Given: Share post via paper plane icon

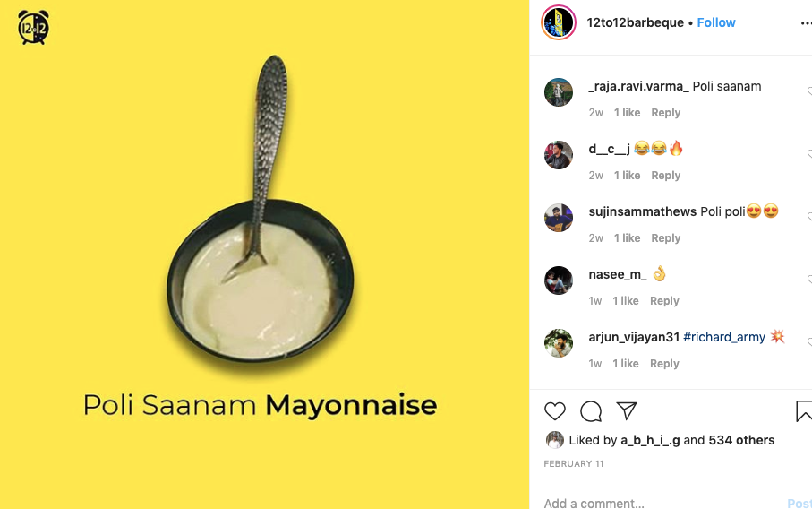Looking at the screenshot, I should point(627,411).
